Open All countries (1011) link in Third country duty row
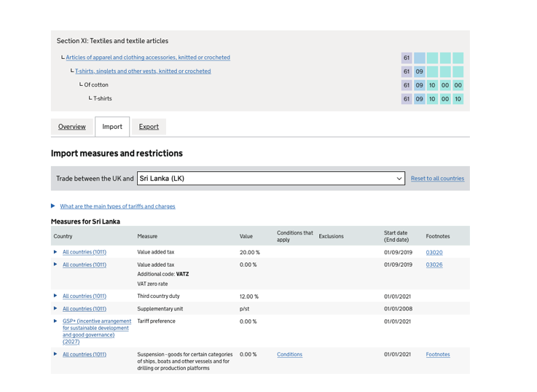Screen dimensions: 537x392 click(x=85, y=296)
